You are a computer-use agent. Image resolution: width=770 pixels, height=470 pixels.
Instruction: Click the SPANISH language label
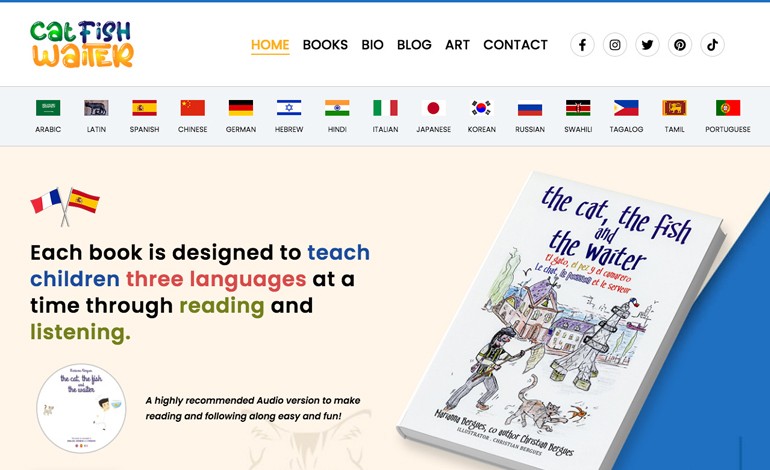(144, 129)
